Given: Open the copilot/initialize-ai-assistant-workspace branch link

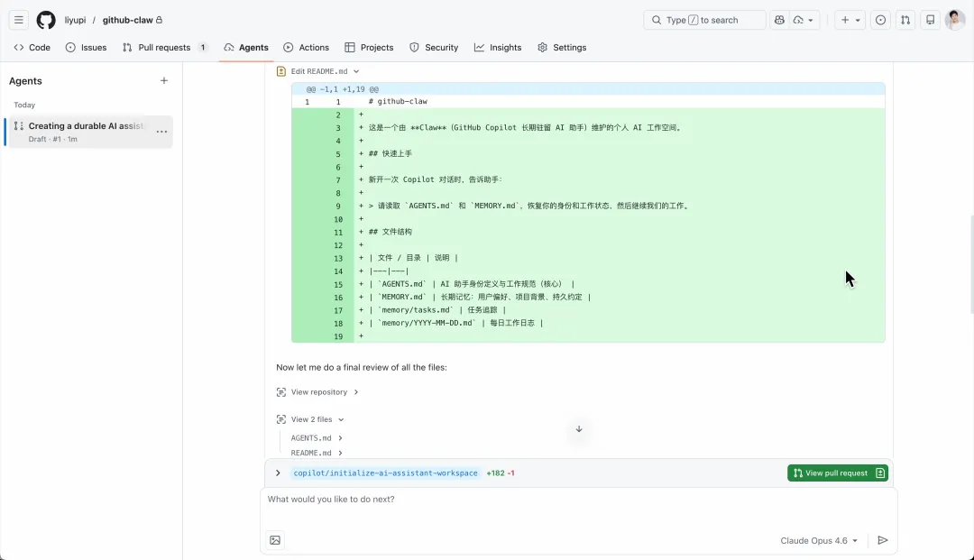Looking at the screenshot, I should (x=385, y=473).
